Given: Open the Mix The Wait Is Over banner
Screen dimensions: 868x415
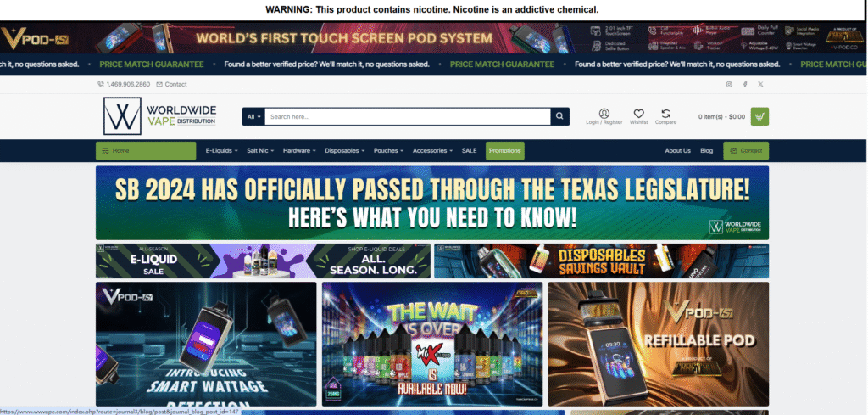Looking at the screenshot, I should click(432, 344).
